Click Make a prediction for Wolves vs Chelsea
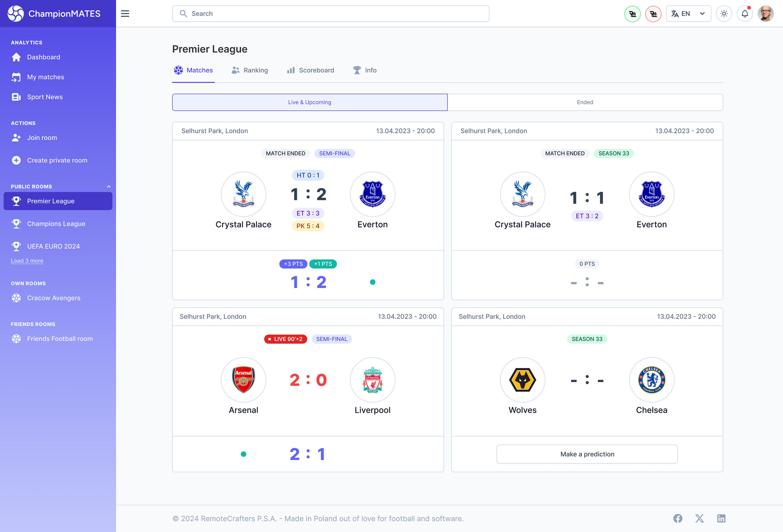 [x=587, y=454]
